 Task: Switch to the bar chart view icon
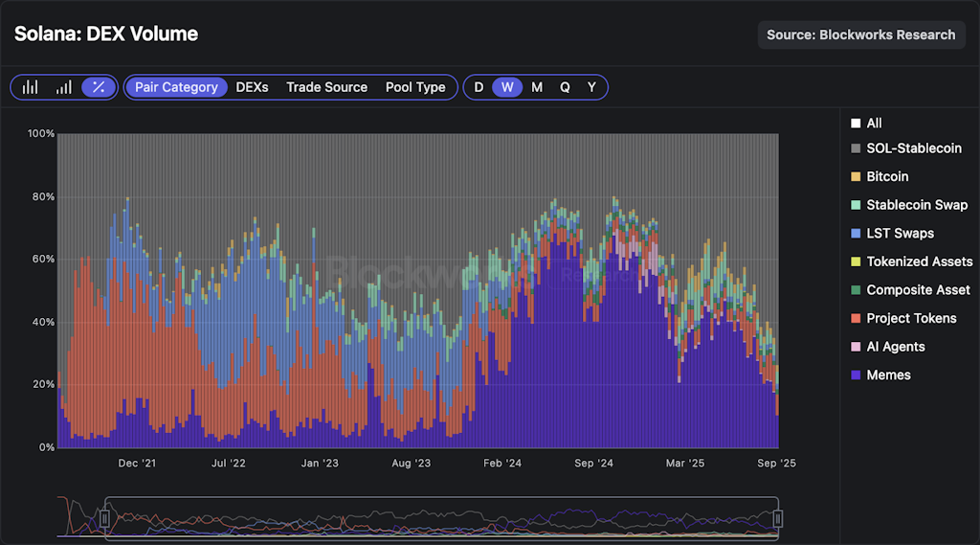point(31,87)
